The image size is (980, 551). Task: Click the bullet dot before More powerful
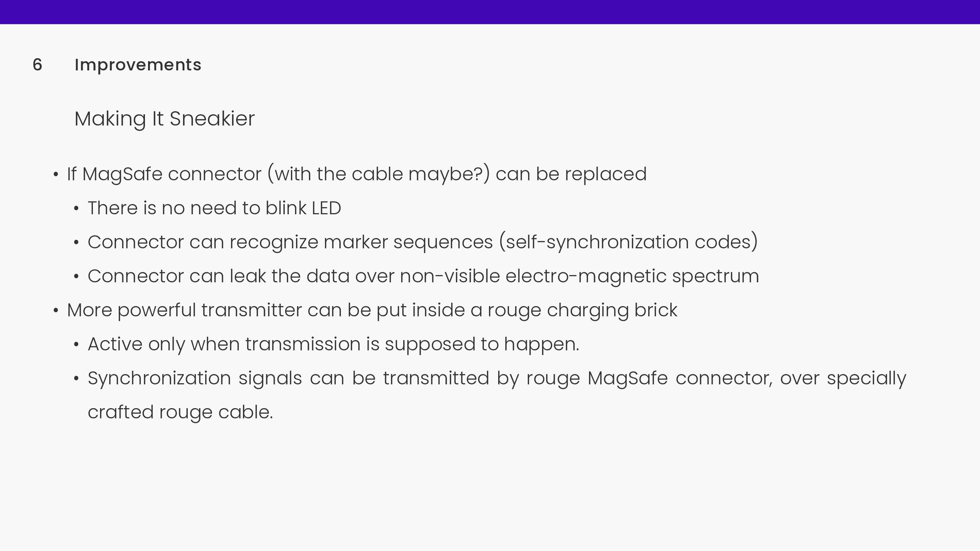tap(56, 311)
